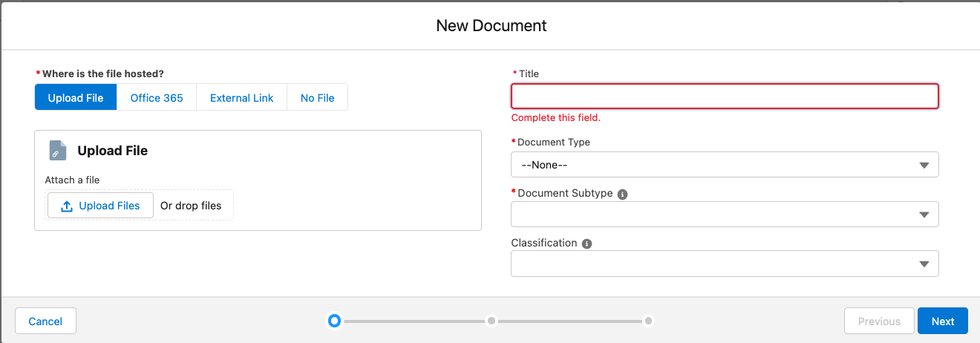This screenshot has width=980, height=343.
Task: Expand the Document Subtype dropdown
Action: pyautogui.click(x=724, y=215)
